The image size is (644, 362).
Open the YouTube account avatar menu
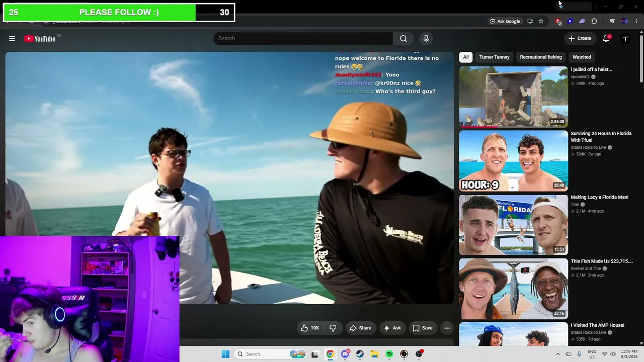pyautogui.click(x=625, y=39)
